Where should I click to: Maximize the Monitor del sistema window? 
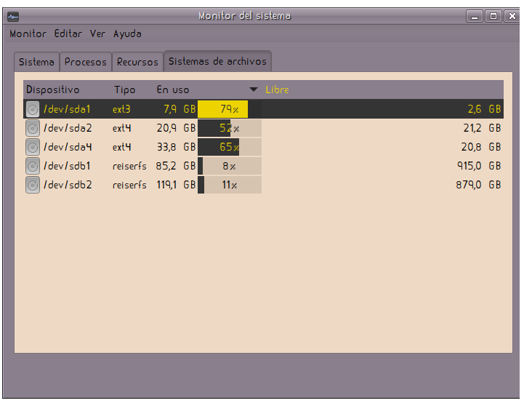(x=493, y=16)
